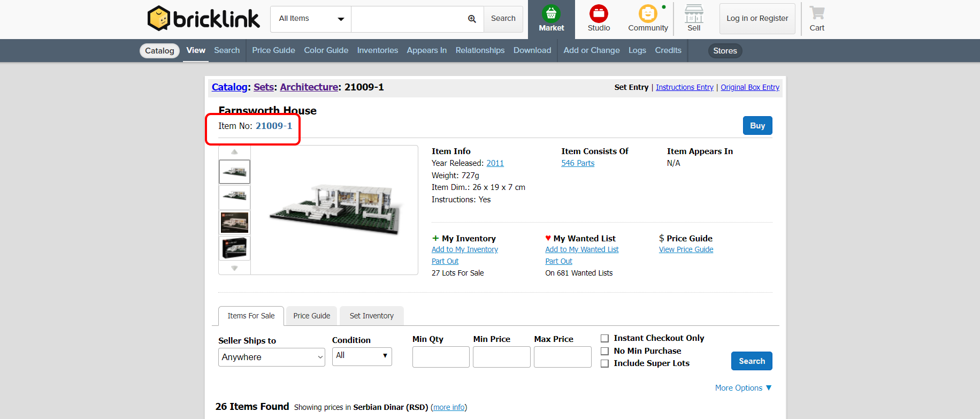Focus the Min Qty field
The image size is (980, 419).
click(x=441, y=357)
